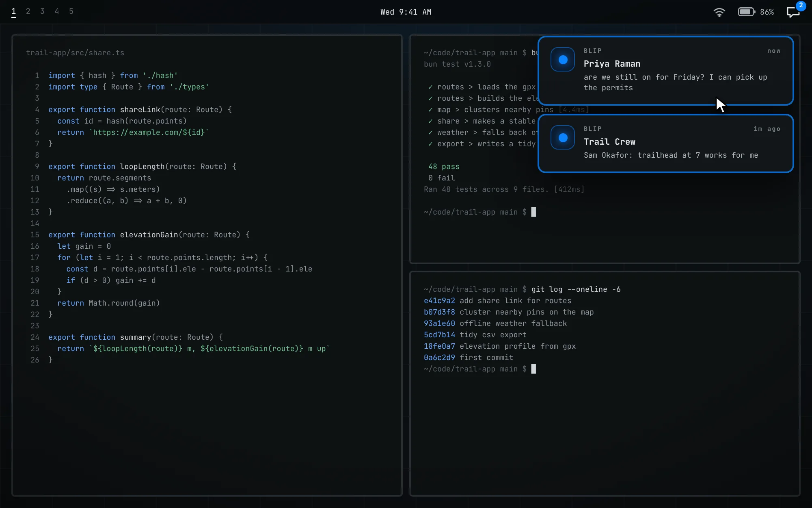The width and height of the screenshot is (812, 508).
Task: Open the Wi-Fi status icon
Action: tap(719, 12)
